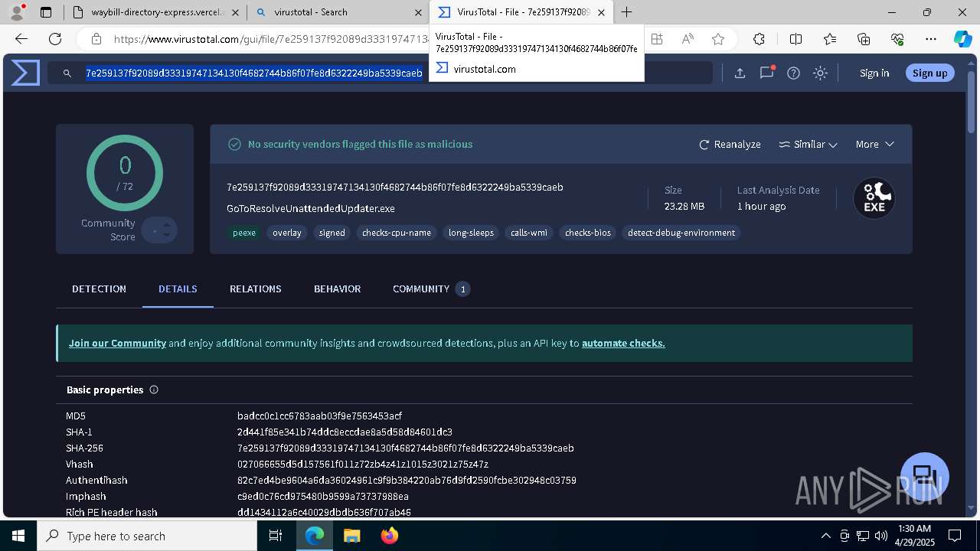
Task: Open the collections icon
Action: [864, 39]
